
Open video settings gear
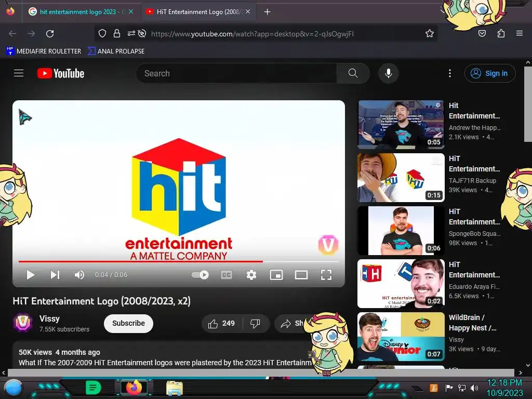pyautogui.click(x=251, y=275)
